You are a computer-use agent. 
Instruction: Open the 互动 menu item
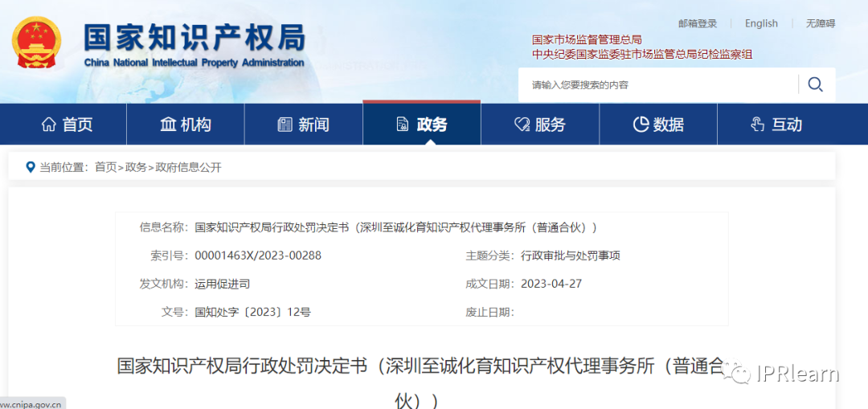point(776,125)
